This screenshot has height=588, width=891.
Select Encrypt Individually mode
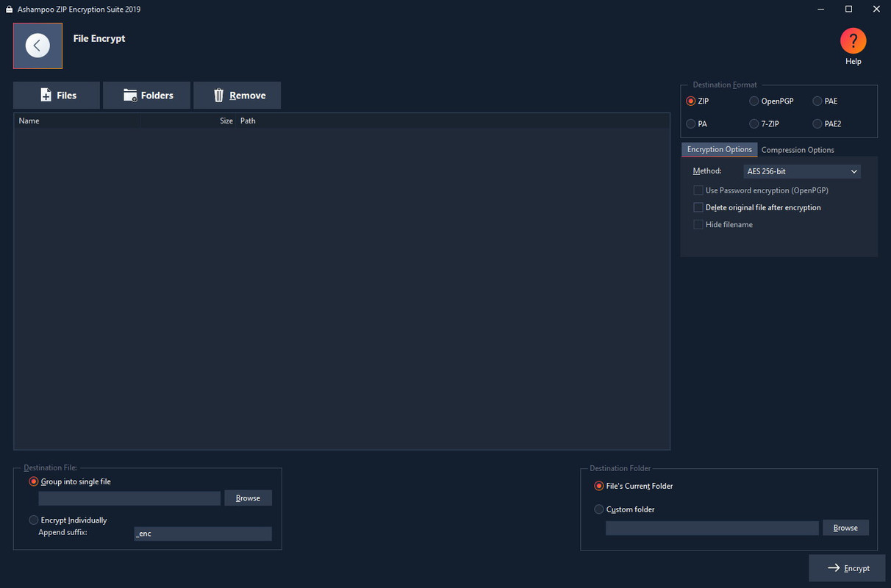(33, 520)
